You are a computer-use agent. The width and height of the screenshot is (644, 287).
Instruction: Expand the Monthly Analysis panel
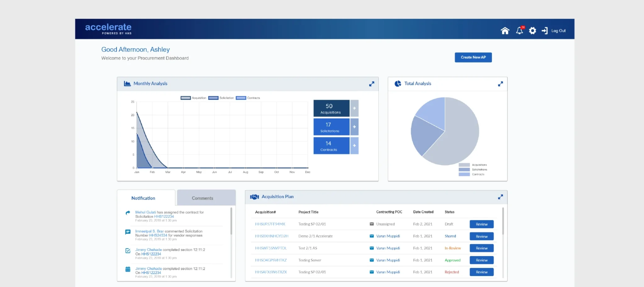click(372, 84)
